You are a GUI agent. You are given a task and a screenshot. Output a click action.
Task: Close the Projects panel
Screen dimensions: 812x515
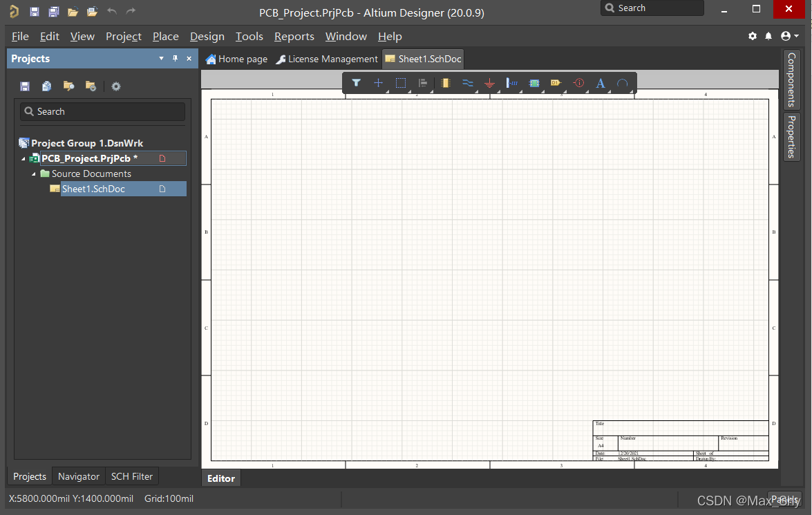pos(189,59)
